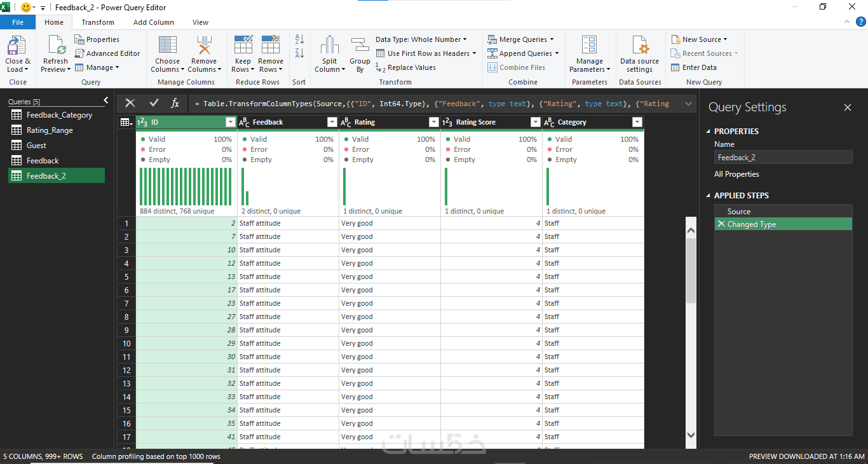
Task: Click the Group By icon
Action: pos(360,46)
